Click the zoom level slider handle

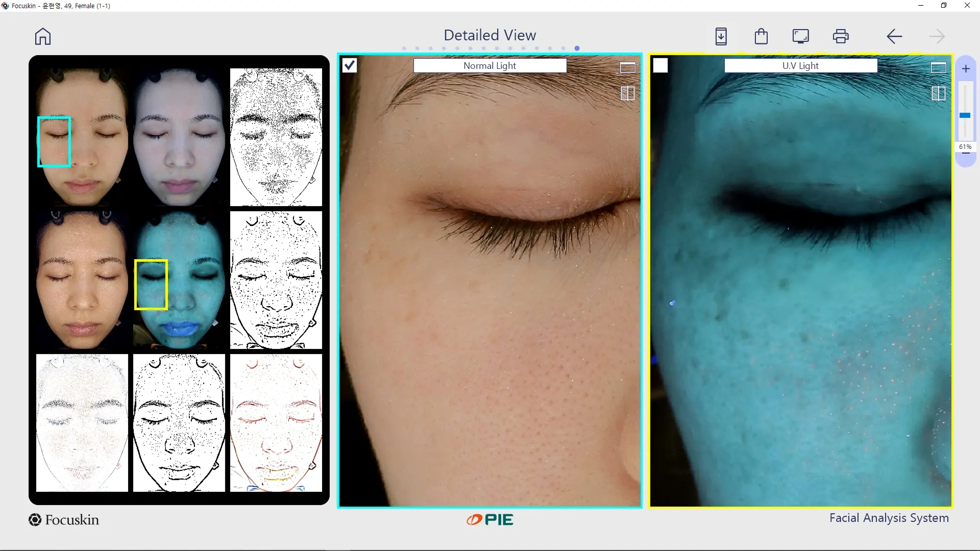(x=965, y=116)
